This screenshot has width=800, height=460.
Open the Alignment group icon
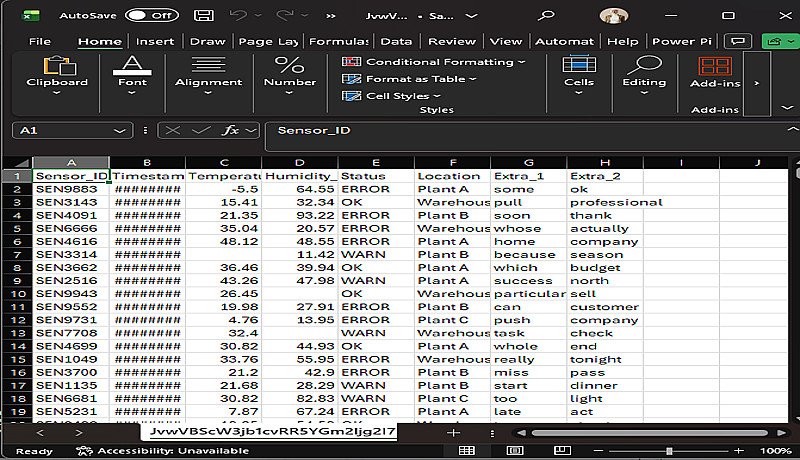[208, 72]
